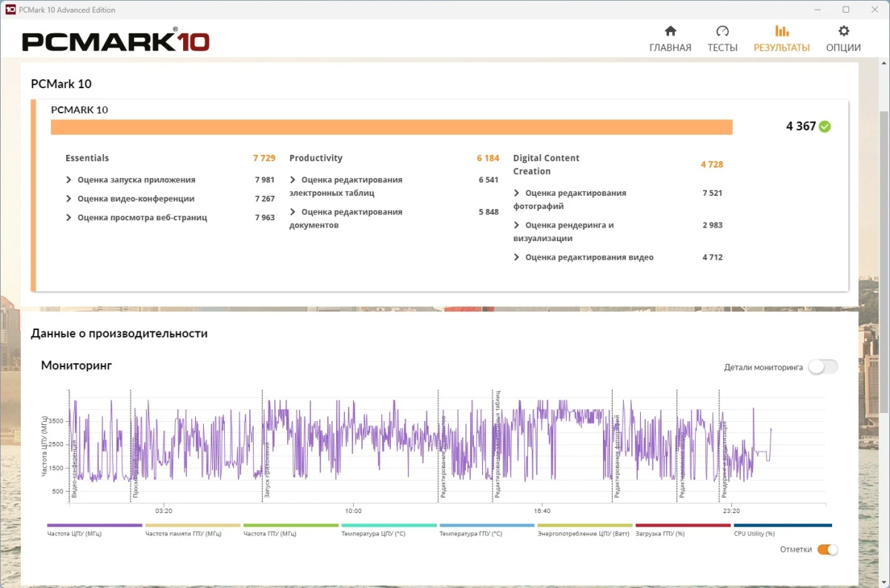This screenshot has height=588, width=890.
Task: Open the Главная home icon
Action: tap(670, 31)
